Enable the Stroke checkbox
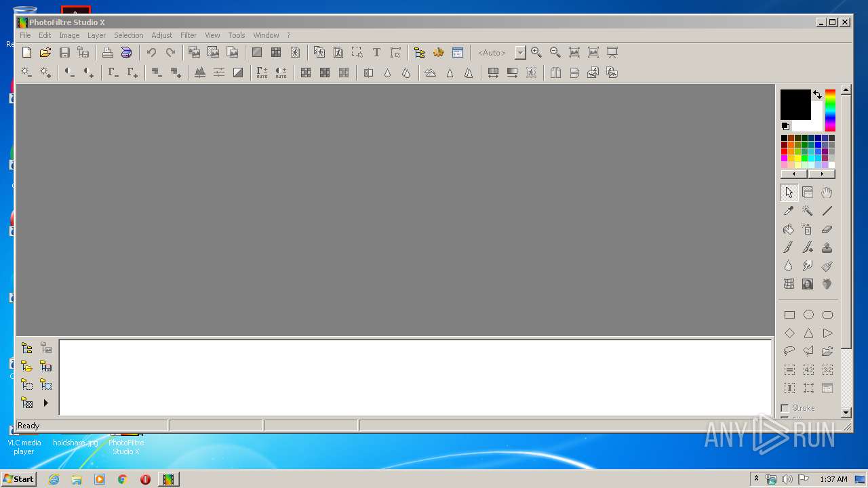This screenshot has width=868, height=488. point(785,408)
